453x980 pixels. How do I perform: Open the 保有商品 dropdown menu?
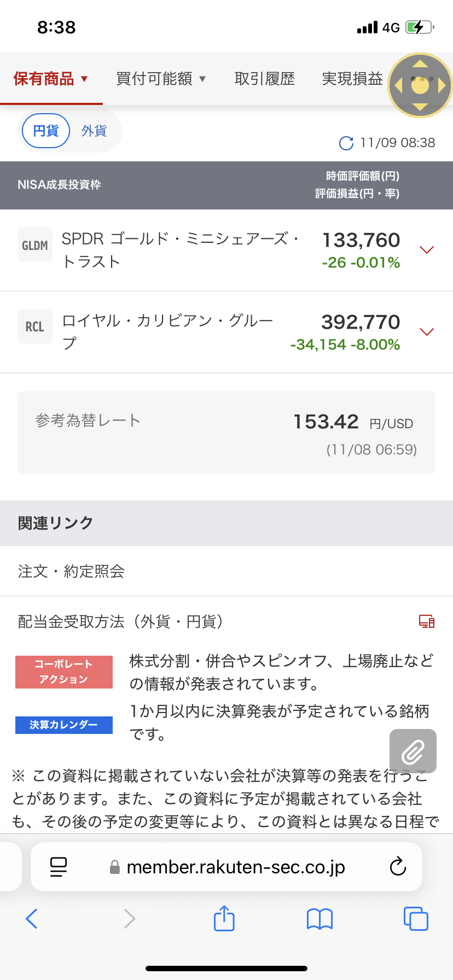point(51,79)
